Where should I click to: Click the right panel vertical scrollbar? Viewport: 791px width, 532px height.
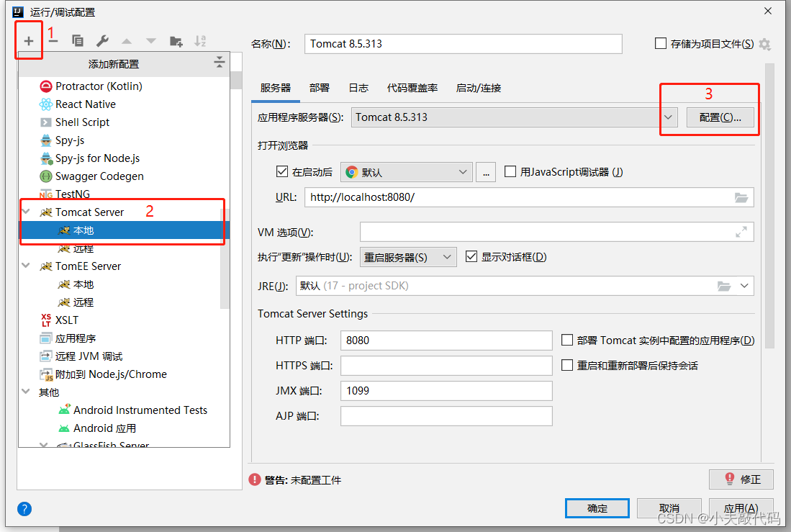tap(769, 206)
